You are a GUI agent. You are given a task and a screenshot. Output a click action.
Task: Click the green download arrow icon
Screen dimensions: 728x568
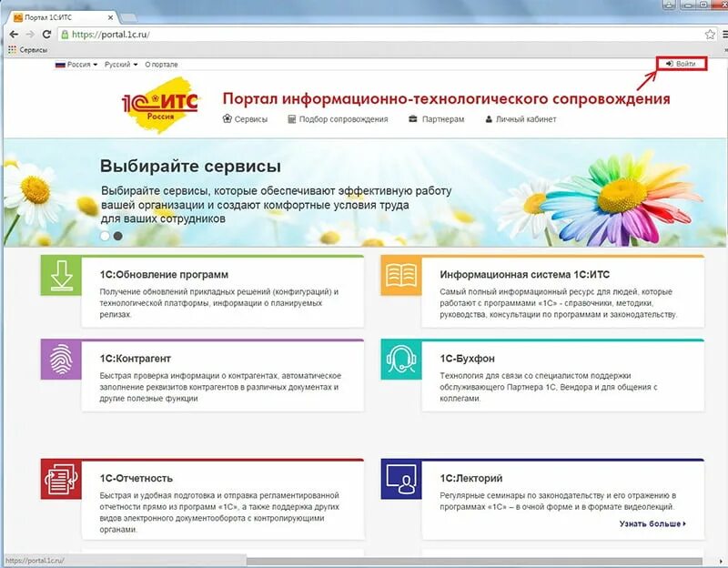[61, 276]
